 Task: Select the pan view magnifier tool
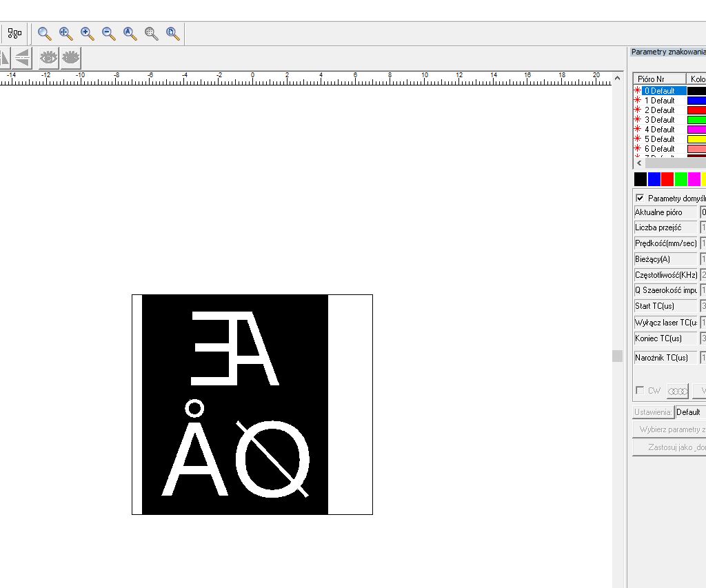(65, 34)
